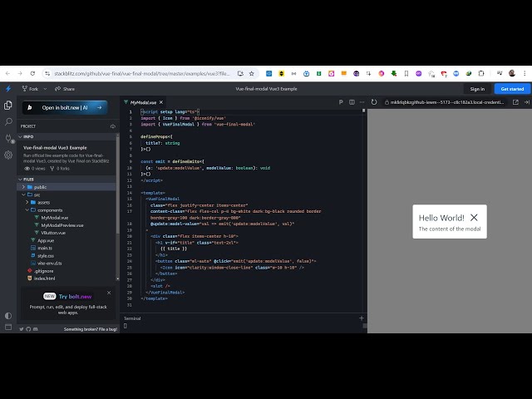Close the Hello World modal with X
This screenshot has width=532, height=399.
click(x=474, y=218)
